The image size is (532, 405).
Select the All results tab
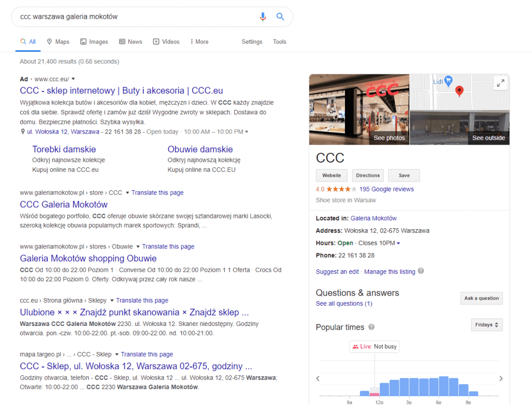click(x=28, y=42)
